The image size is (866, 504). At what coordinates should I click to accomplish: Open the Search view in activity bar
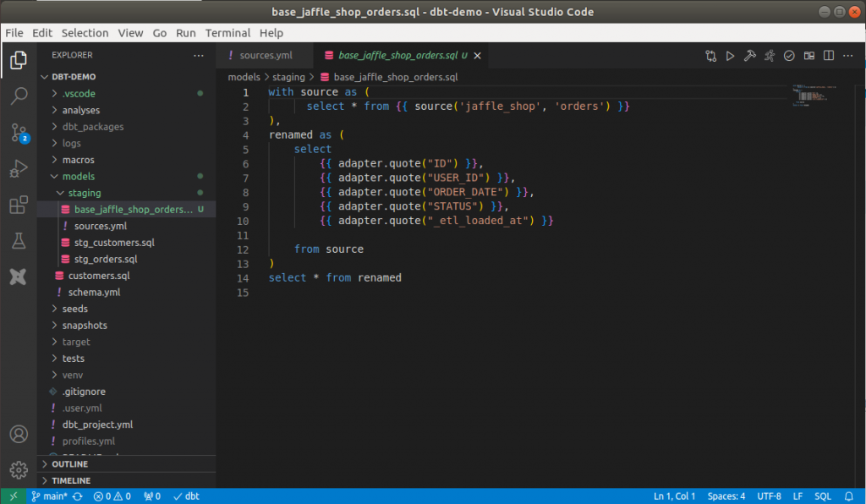(19, 96)
